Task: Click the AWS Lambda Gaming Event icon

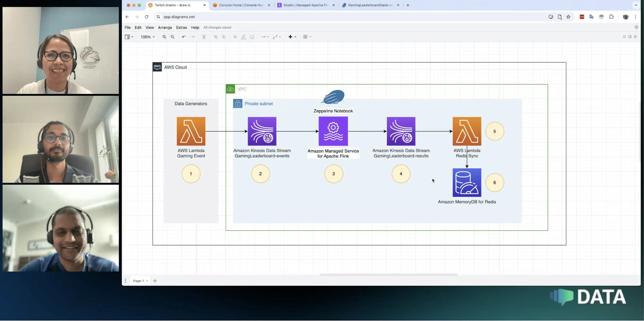Action: point(191,131)
